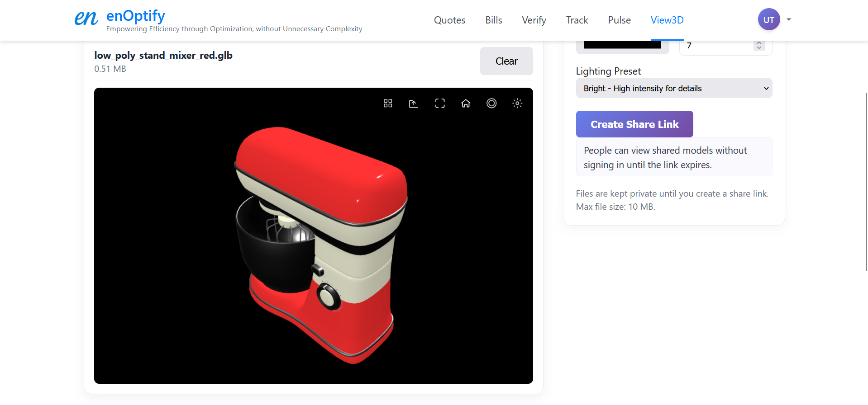The height and width of the screenshot is (405, 868).
Task: Open the UT user avatar
Action: 769,19
